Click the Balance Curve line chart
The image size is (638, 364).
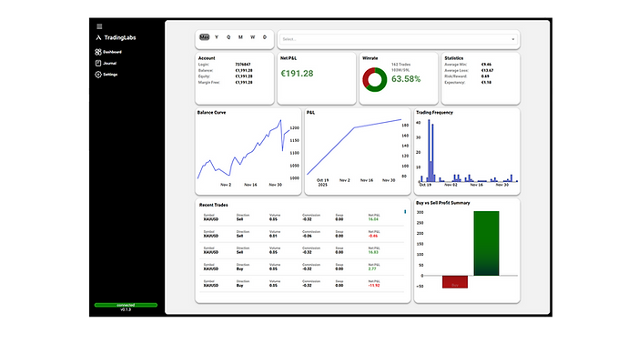[x=243, y=149]
